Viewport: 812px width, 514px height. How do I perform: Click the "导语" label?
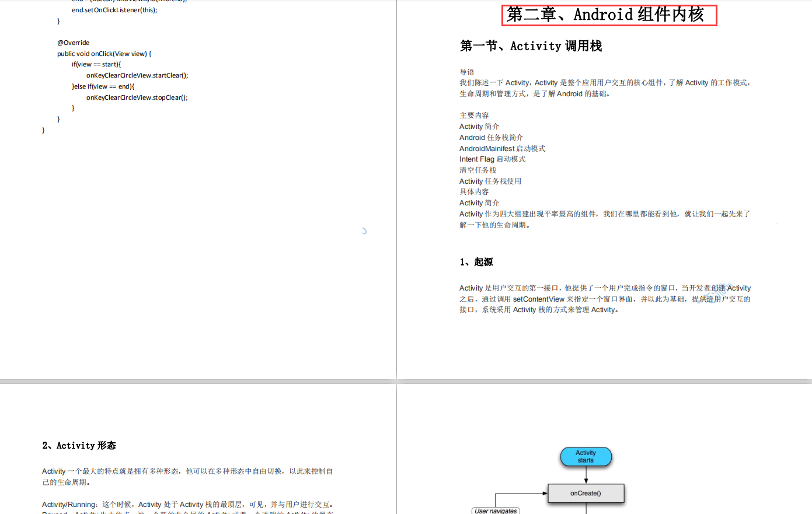point(466,72)
